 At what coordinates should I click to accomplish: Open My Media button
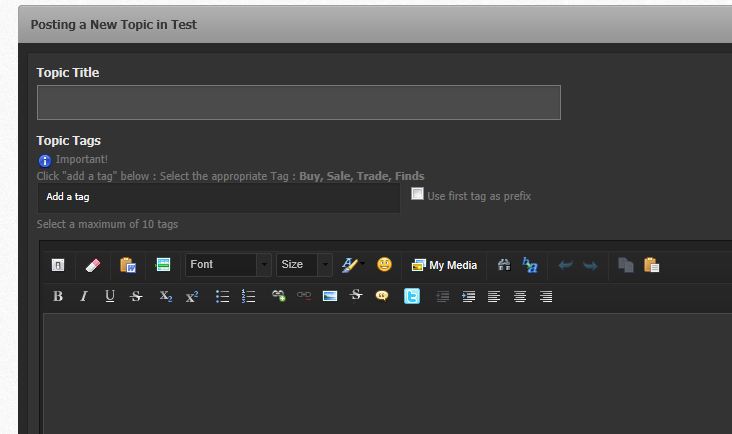444,265
